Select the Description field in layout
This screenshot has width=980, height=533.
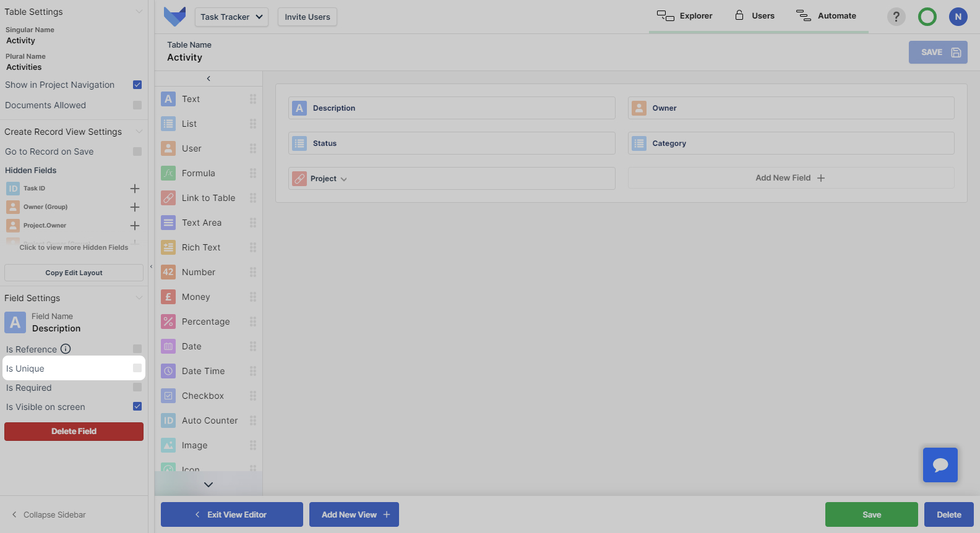coord(452,108)
